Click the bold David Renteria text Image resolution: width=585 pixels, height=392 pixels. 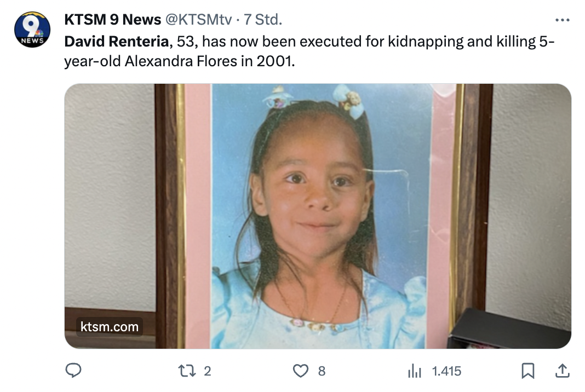pos(117,42)
